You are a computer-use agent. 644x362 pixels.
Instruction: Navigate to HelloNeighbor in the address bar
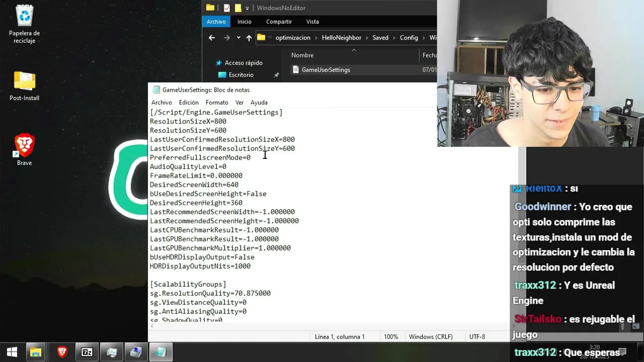click(x=342, y=38)
